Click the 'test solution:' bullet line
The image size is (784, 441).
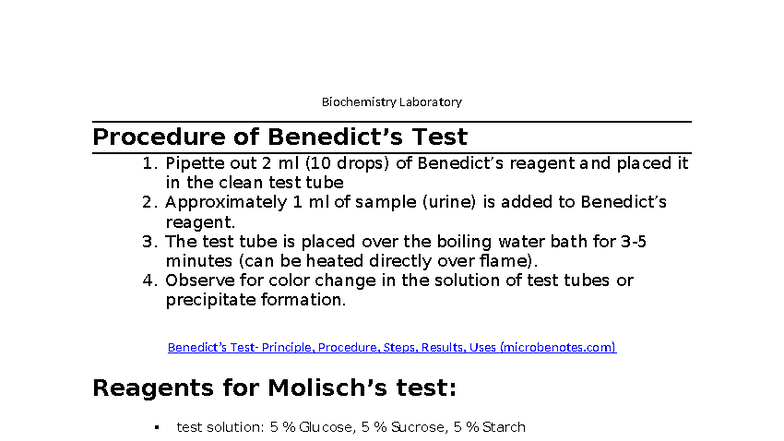tap(350, 427)
